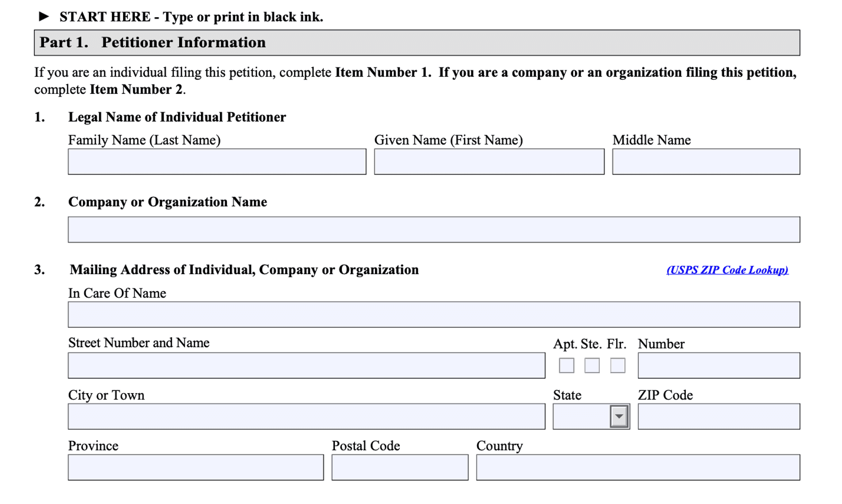Viewport: 842px width, 504px height.
Task: Select the Middle Name input box
Action: pyautogui.click(x=706, y=162)
